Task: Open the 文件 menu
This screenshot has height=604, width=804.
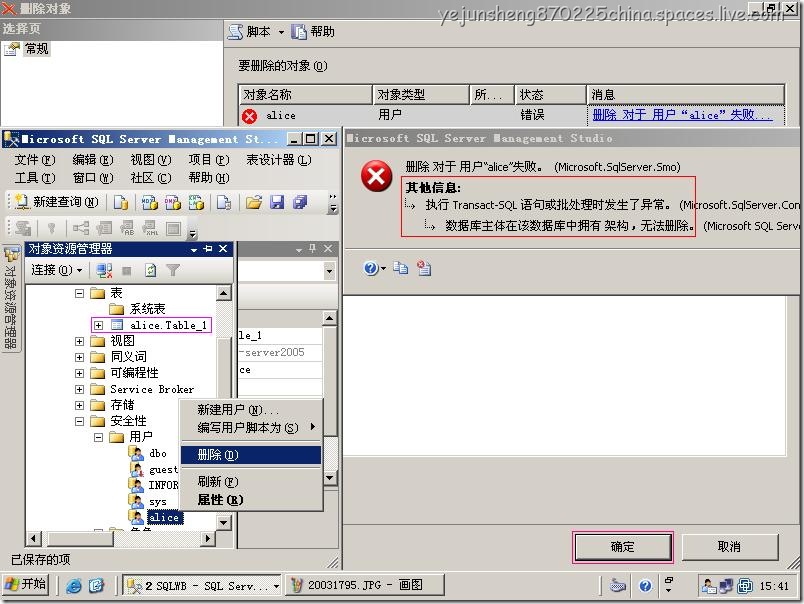Action: tap(34, 160)
